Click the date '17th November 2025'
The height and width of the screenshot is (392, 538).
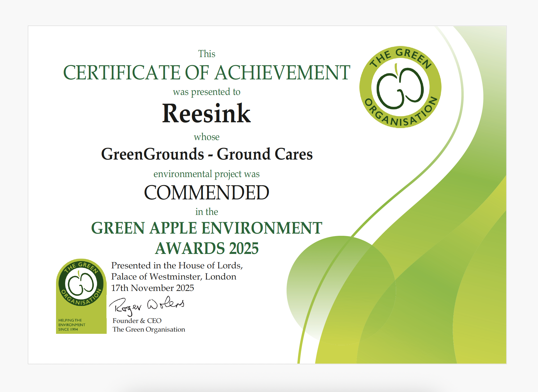tap(152, 288)
